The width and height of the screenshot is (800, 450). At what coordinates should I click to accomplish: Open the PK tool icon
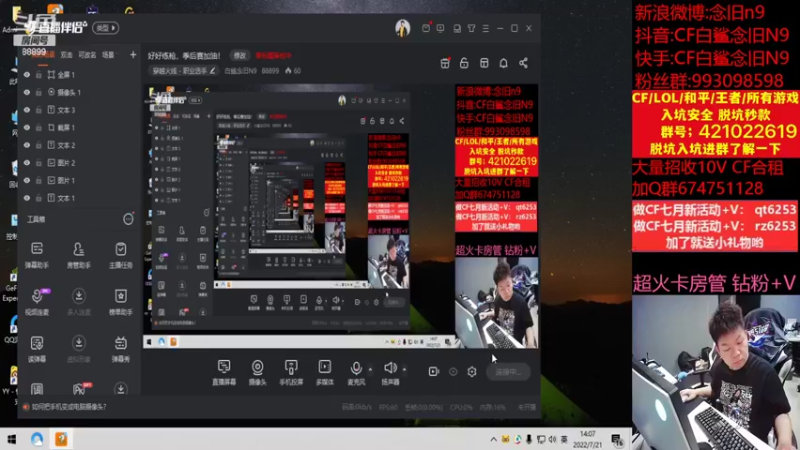click(80, 389)
